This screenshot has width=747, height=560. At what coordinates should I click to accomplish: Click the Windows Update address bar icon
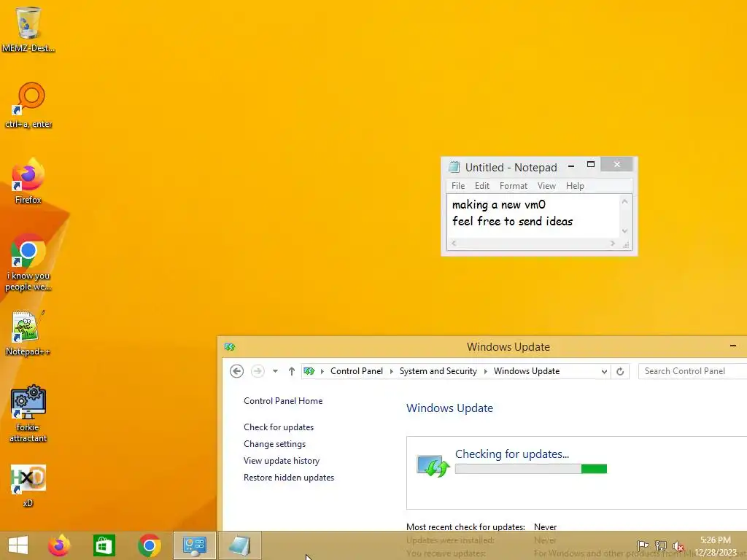[309, 371]
